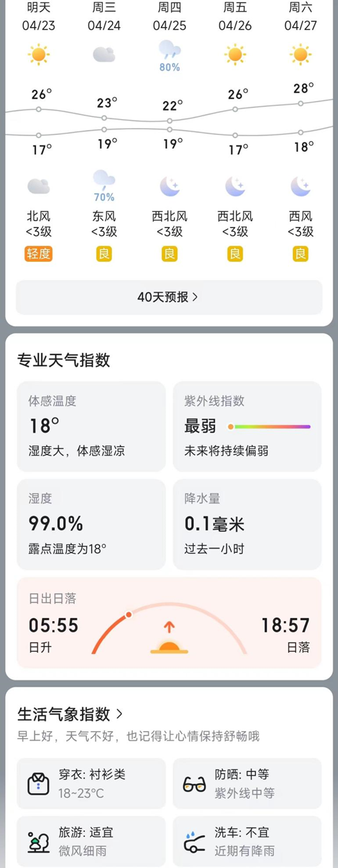Open the 降水量 0.1毫米 card
This screenshot has height=868, width=338.
tap(247, 524)
